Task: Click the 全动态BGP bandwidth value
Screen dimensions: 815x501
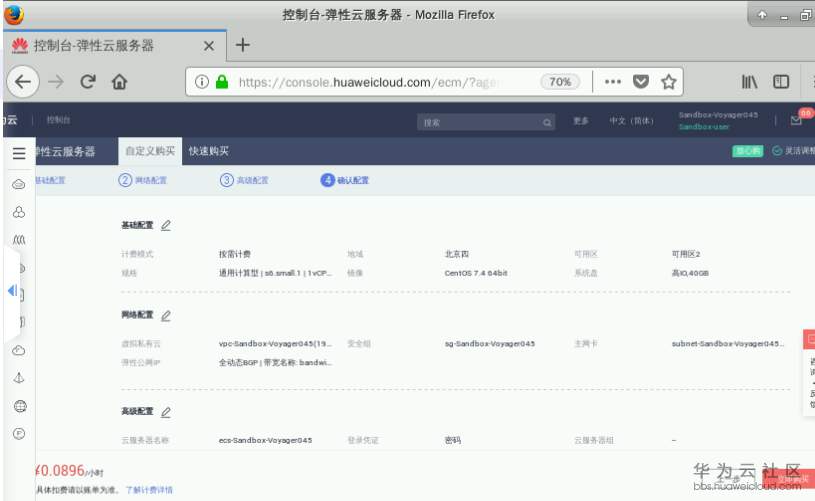Action: 275,362
